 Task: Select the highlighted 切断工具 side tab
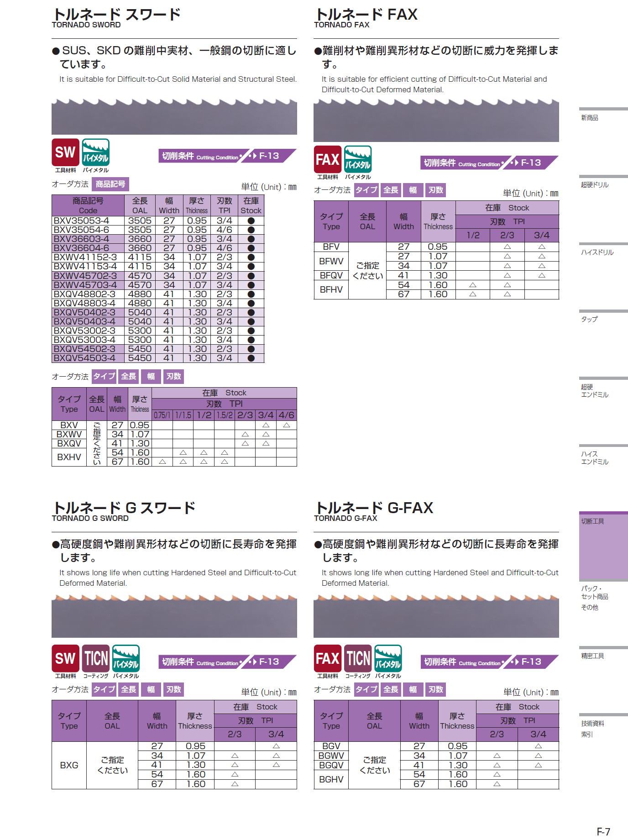pos(603,546)
